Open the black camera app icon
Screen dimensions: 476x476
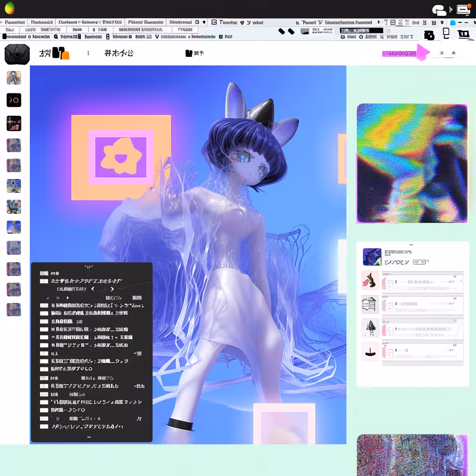pos(17,54)
